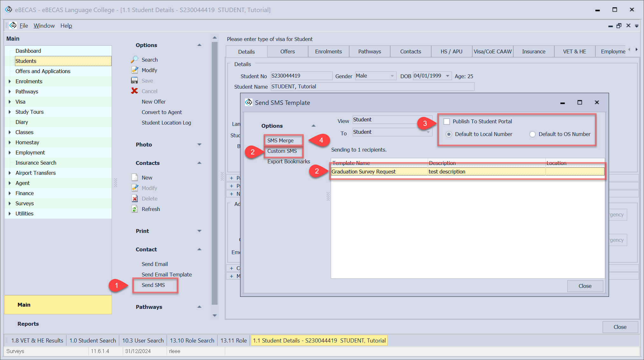Click Close button in SMS Template dialog
The image size is (644, 360).
point(585,286)
